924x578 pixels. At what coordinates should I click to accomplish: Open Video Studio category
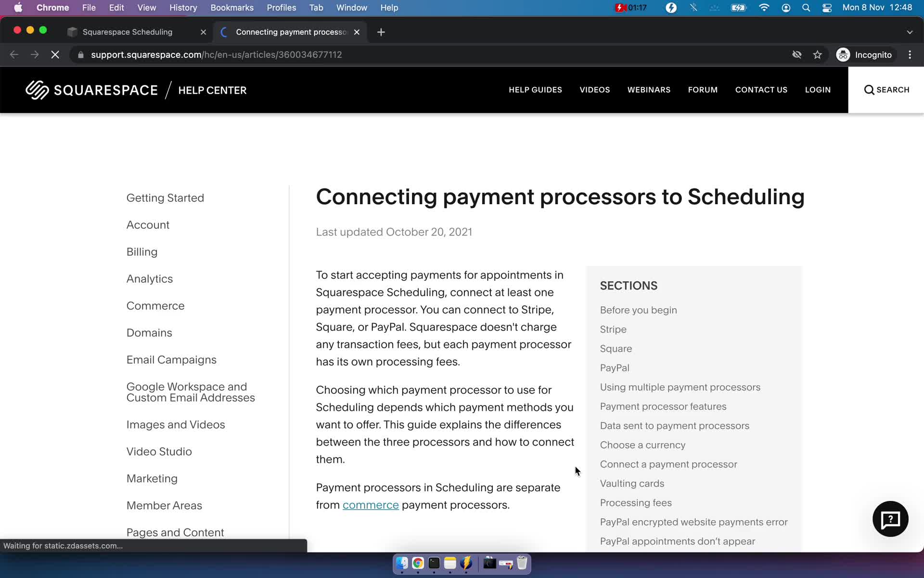[159, 452]
